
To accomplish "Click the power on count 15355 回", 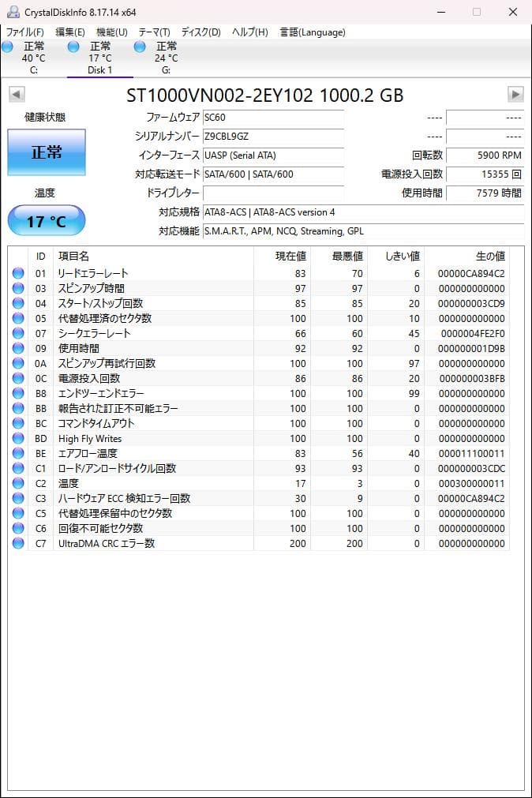I will (x=485, y=174).
